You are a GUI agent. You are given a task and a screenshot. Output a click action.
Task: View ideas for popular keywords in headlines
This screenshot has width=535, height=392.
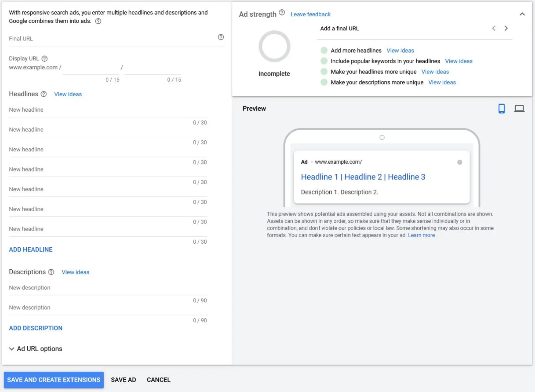(x=459, y=61)
